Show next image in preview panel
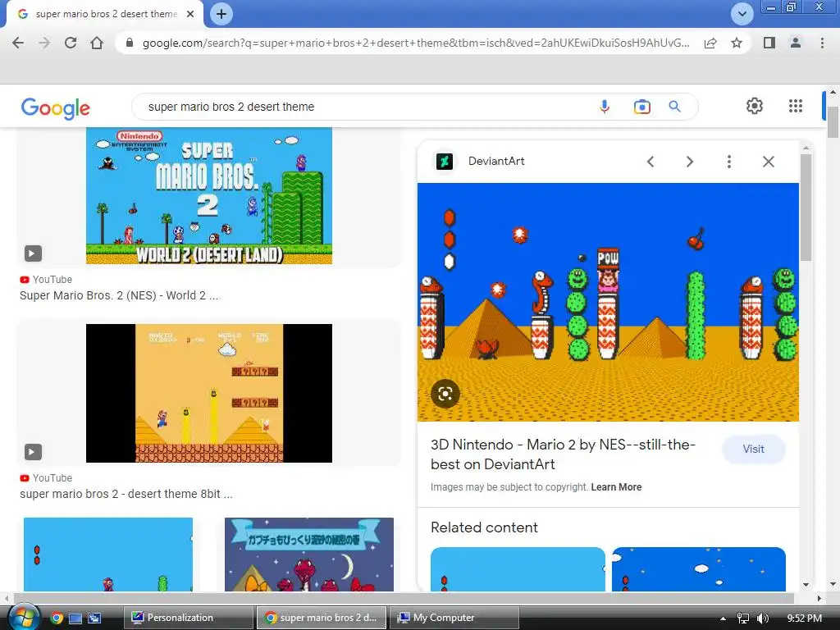 (x=689, y=162)
